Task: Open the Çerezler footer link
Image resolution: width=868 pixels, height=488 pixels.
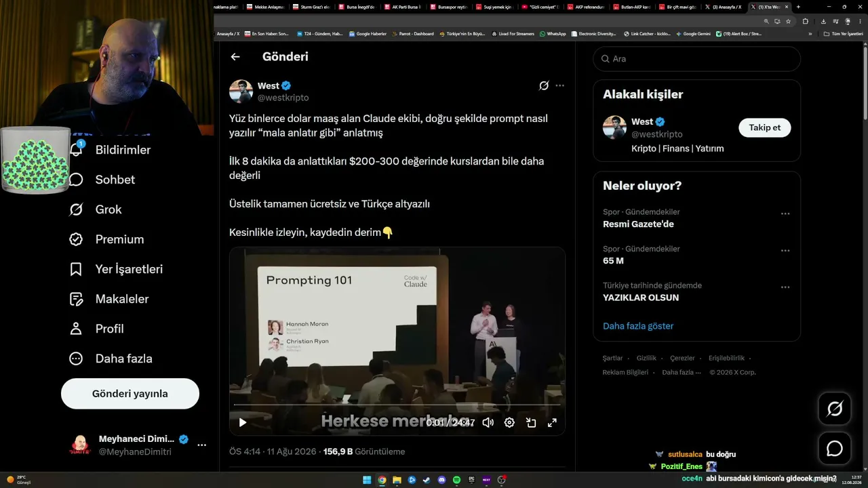Action: tap(682, 359)
